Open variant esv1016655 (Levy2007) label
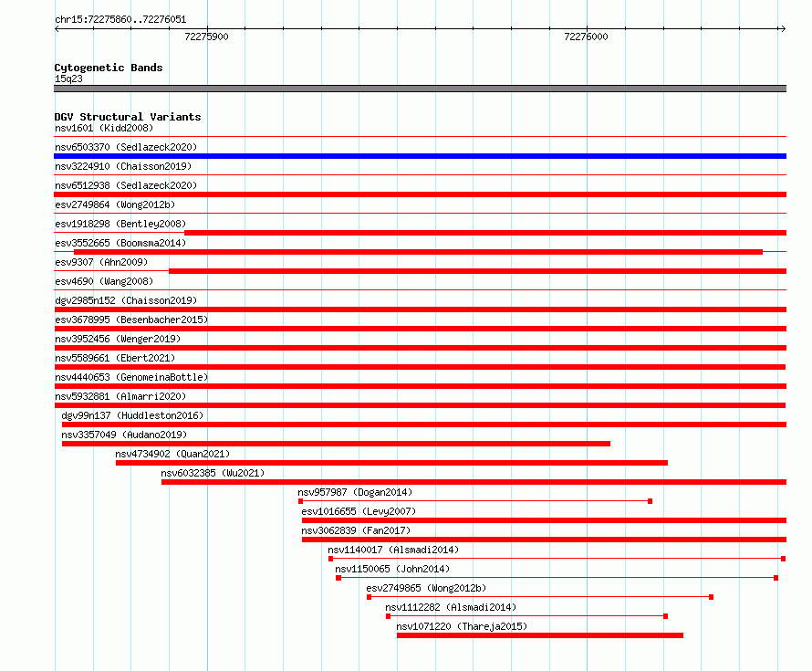812x671 pixels. 359,511
